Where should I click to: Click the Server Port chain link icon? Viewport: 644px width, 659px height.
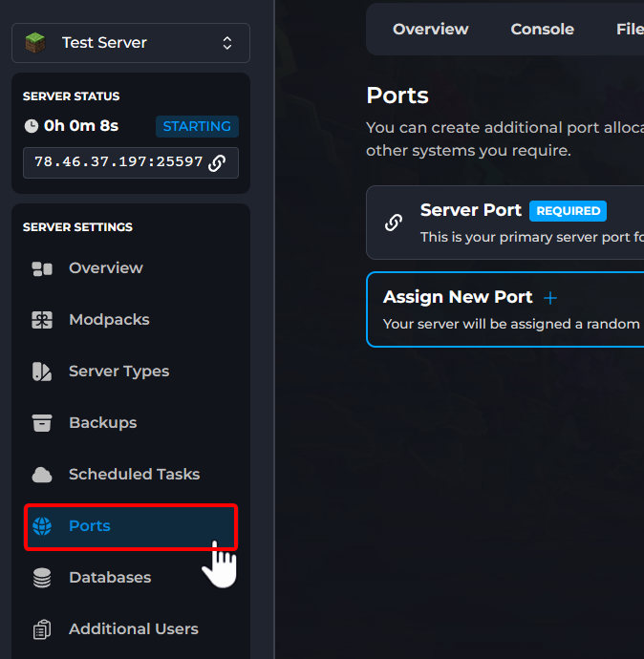coord(394,223)
